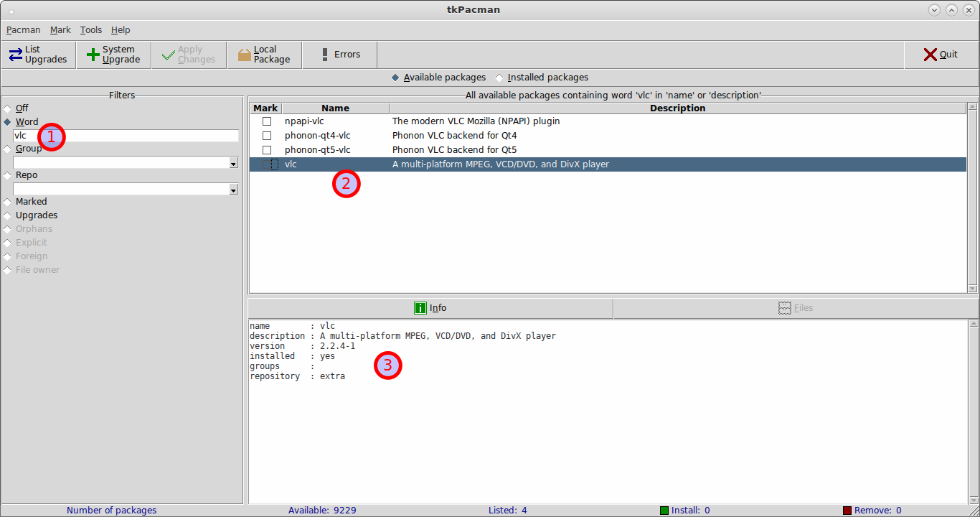Screen dimensions: 980x517
Task: Select the Word filter
Action: (21, 122)
